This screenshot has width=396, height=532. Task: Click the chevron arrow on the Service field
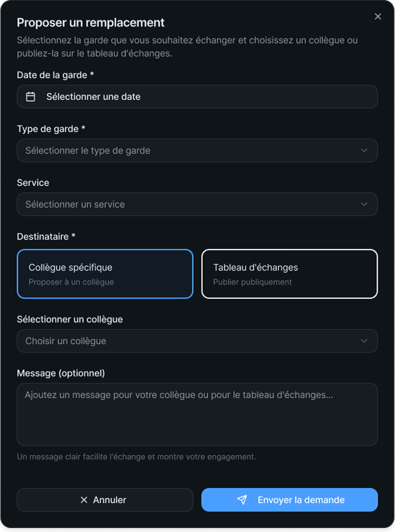tap(364, 204)
